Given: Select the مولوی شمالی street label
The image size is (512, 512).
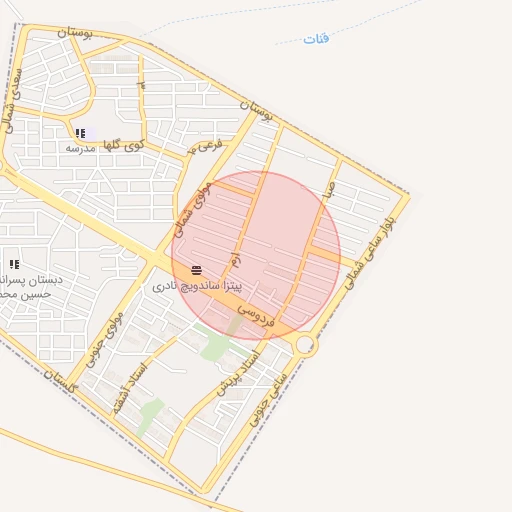Looking at the screenshot, I should tap(192, 210).
